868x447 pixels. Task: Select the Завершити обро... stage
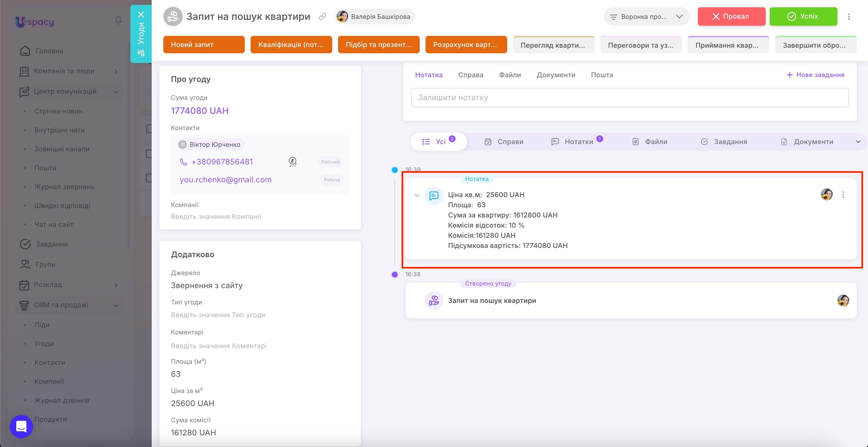pos(816,45)
